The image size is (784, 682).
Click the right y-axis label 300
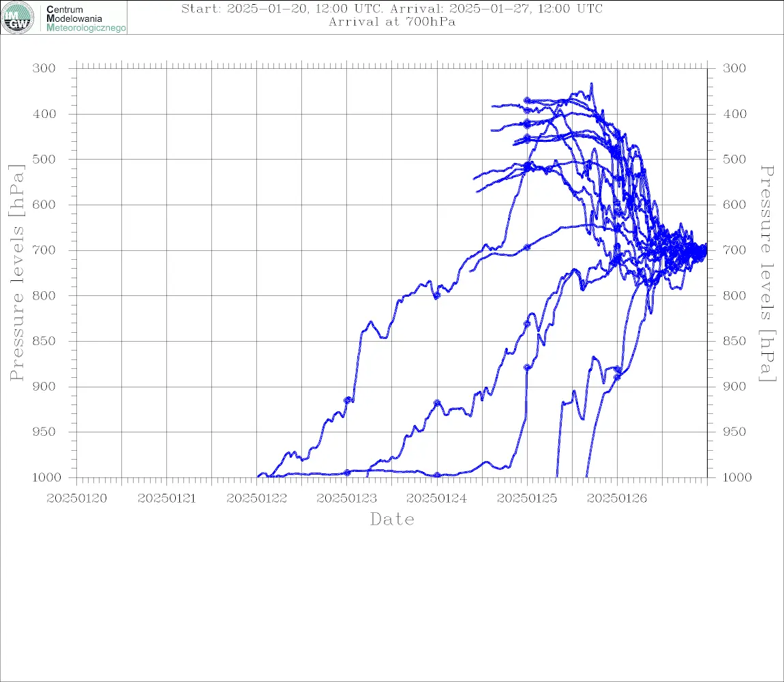(x=734, y=68)
